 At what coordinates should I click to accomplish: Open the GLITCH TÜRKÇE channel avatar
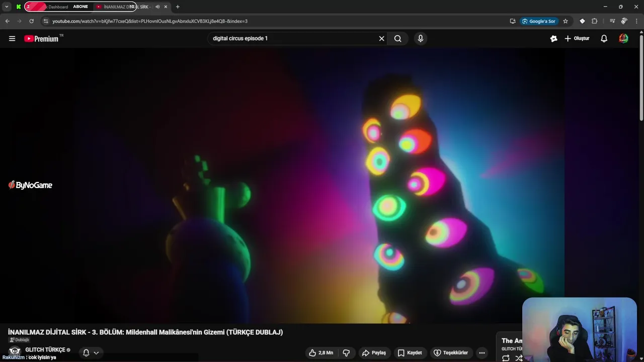coord(15,351)
